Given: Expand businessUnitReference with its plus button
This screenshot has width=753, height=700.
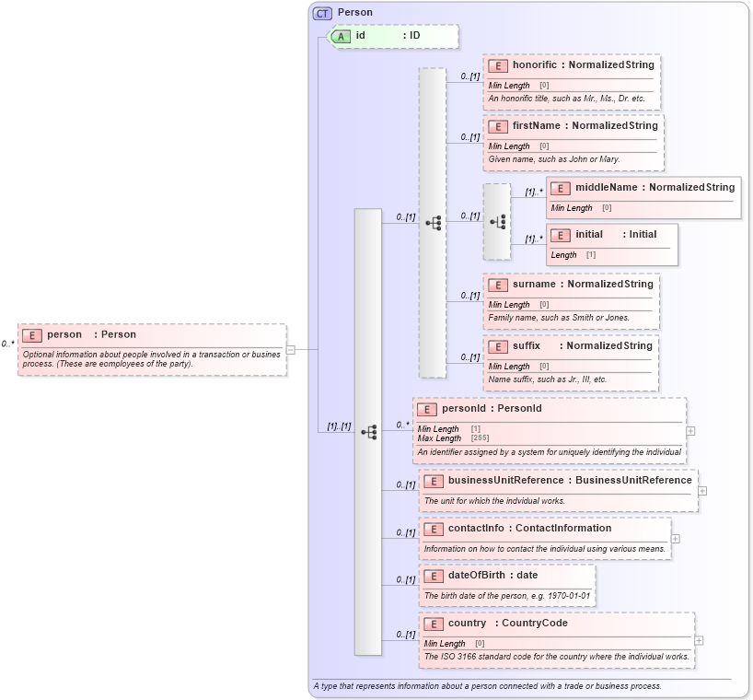Looking at the screenshot, I should click(x=702, y=492).
